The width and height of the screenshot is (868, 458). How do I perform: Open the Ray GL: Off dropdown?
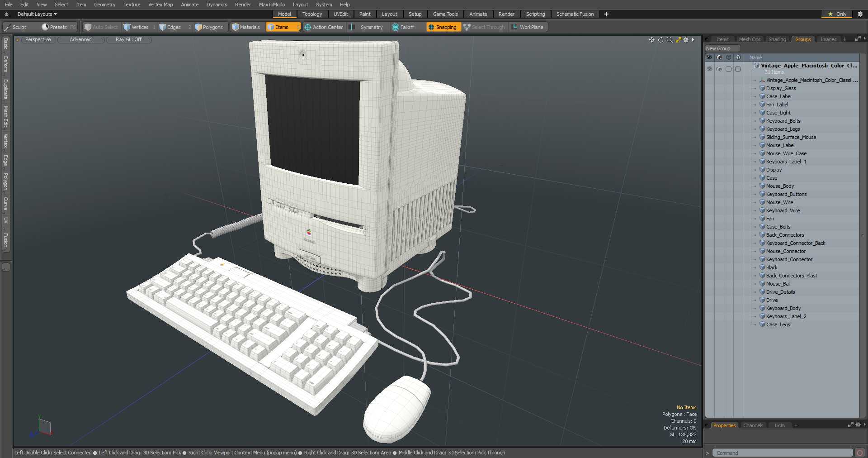pyautogui.click(x=128, y=40)
